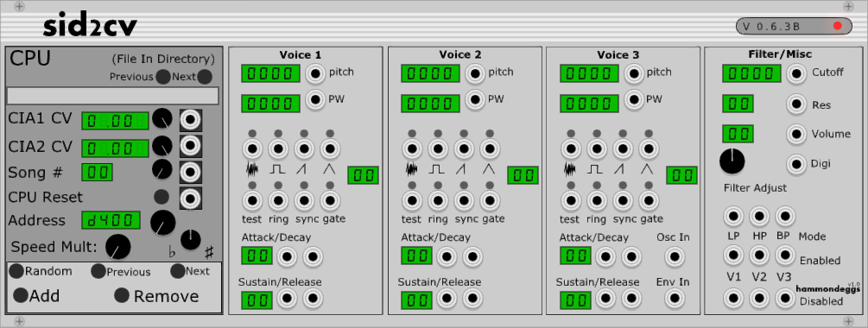Click the Song # knob
The height and width of the screenshot is (328, 868).
point(162,169)
